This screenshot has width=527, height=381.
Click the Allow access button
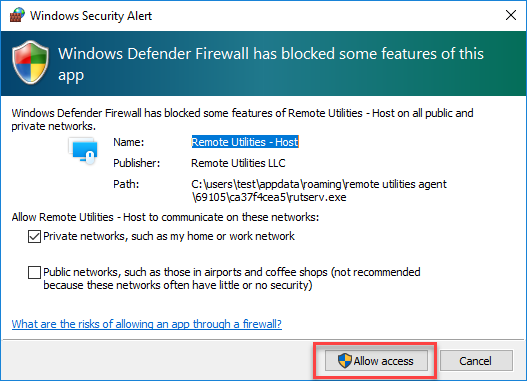[376, 361]
